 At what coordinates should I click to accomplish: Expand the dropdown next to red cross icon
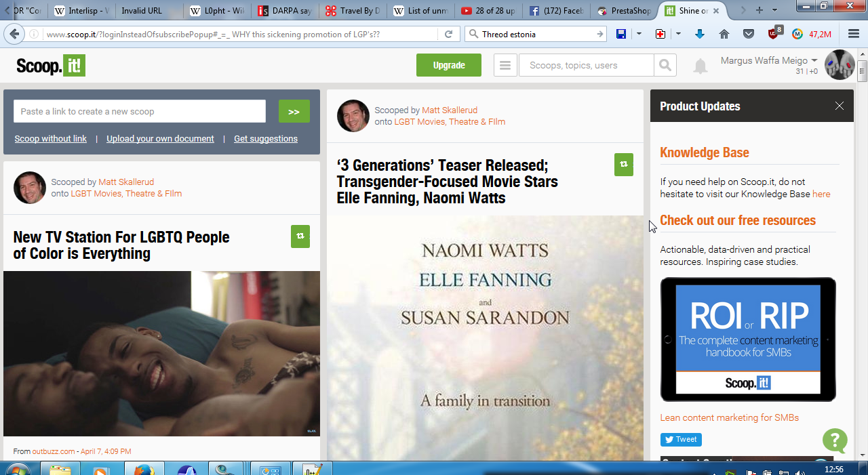click(678, 34)
